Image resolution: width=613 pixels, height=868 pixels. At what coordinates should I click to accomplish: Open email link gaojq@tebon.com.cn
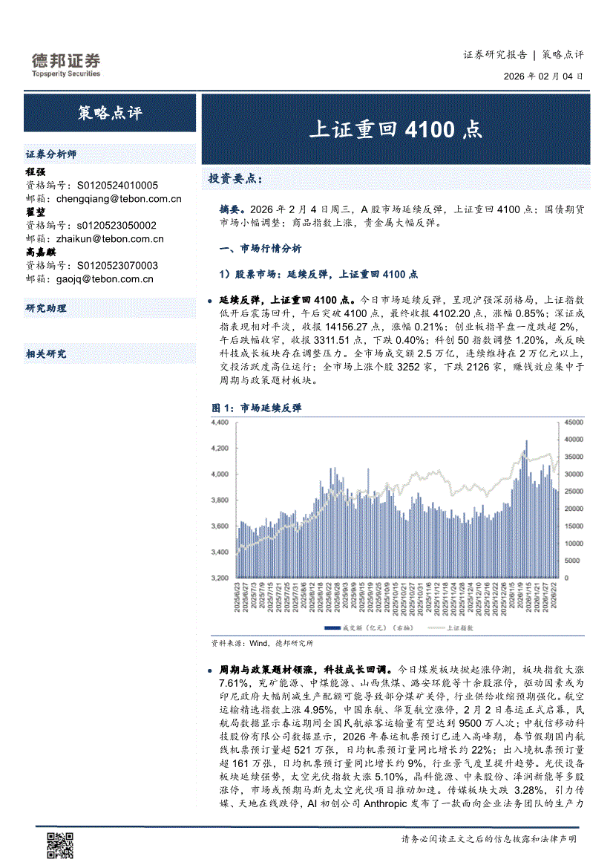(x=105, y=278)
